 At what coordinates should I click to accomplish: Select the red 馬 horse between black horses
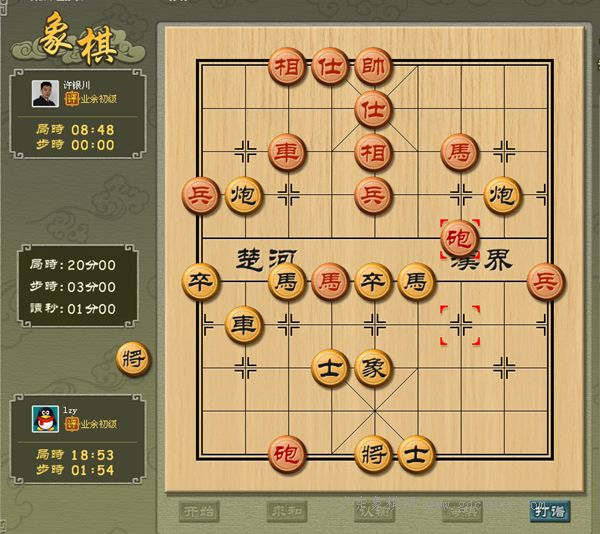coord(330,282)
